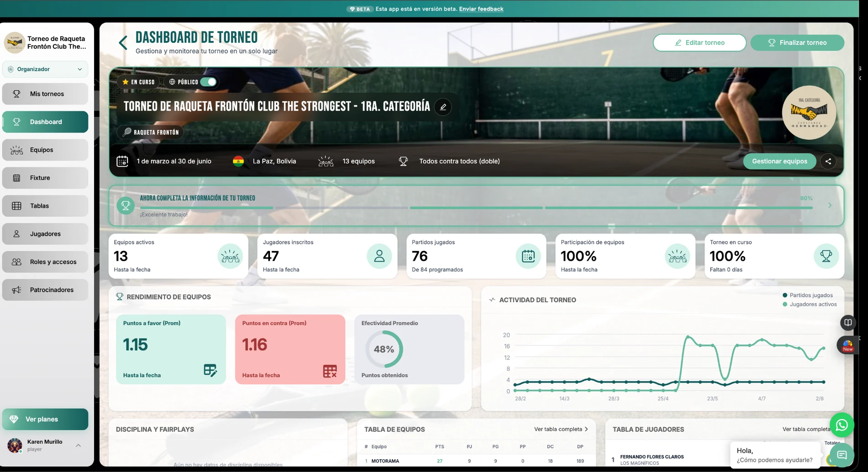Select Dashboard in sidebar
This screenshot has width=868, height=472.
45,122
